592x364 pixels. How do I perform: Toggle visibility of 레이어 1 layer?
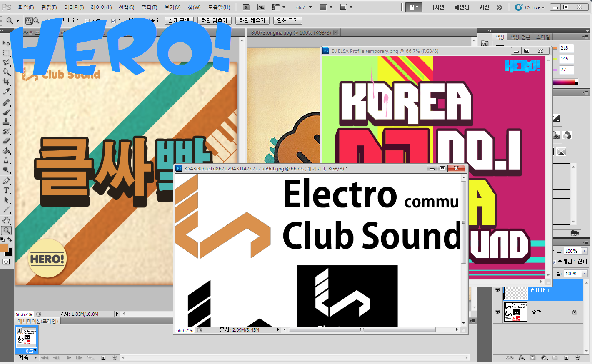(497, 290)
